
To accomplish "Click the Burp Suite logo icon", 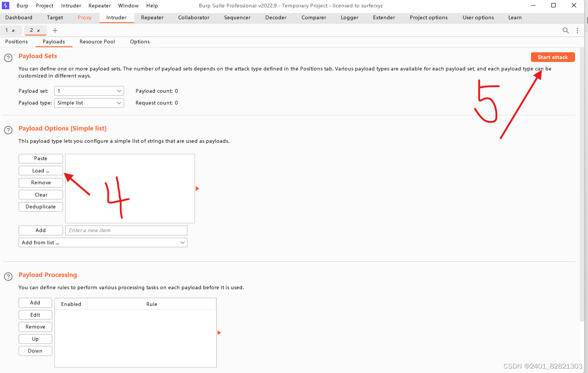I will point(6,6).
